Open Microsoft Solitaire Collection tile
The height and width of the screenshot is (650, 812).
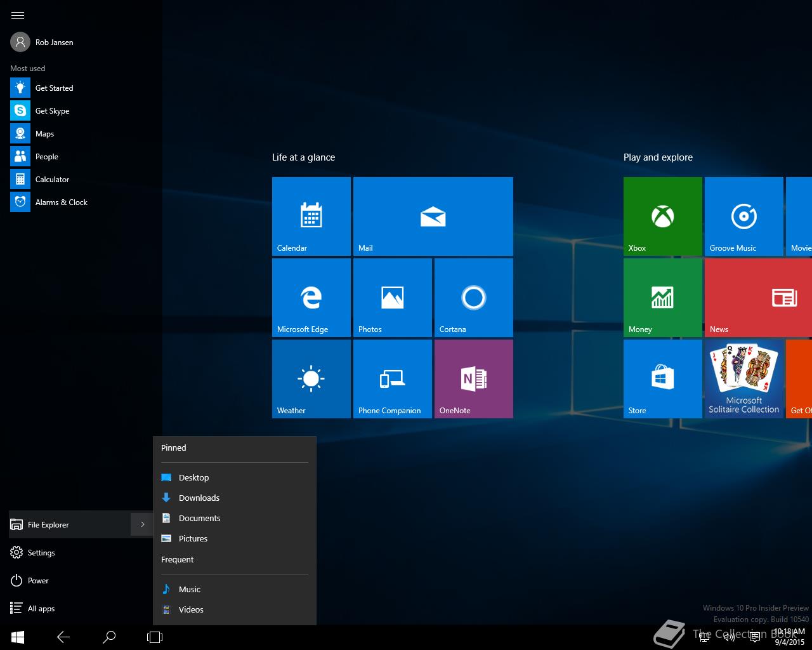(x=743, y=378)
